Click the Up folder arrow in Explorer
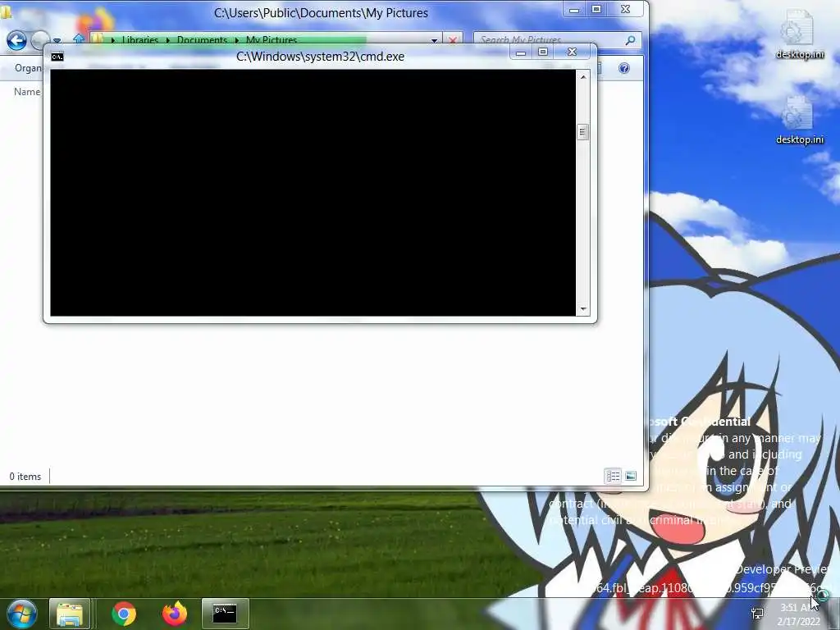Screen dimensions: 840x630 [79, 39]
